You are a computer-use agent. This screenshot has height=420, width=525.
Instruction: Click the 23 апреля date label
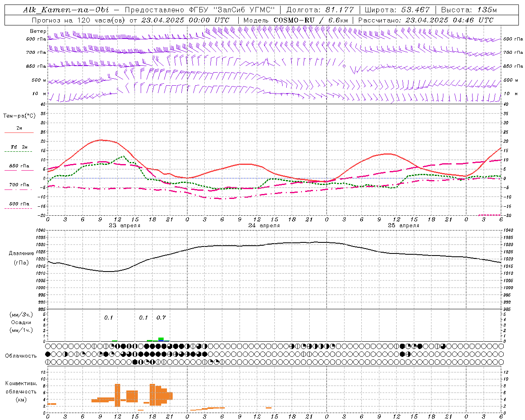(x=124, y=226)
